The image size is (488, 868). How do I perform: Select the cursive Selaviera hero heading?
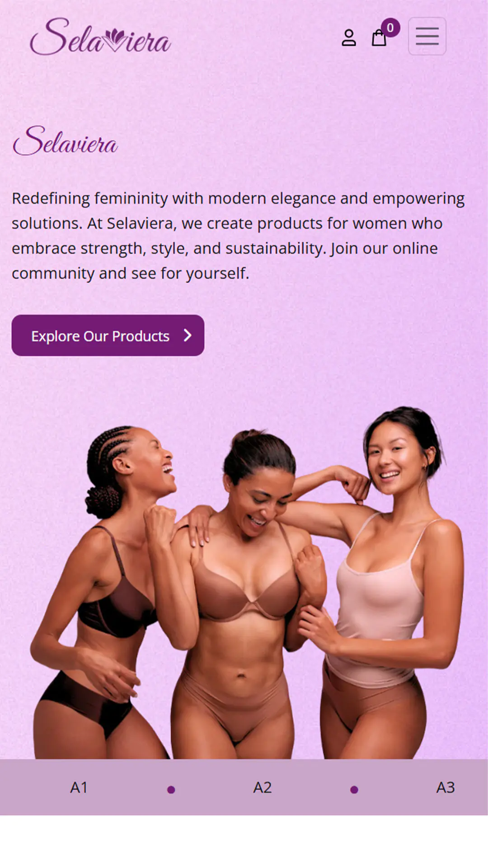(66, 141)
